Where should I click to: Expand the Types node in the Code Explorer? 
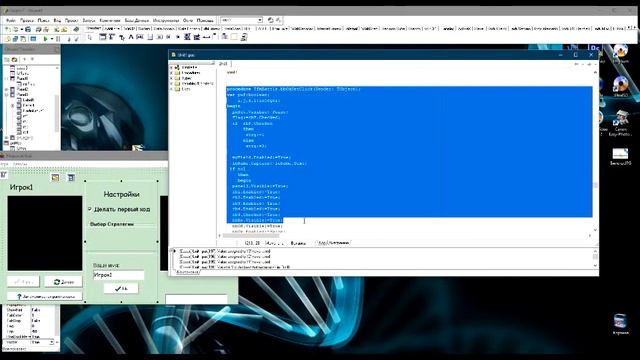[172, 78]
